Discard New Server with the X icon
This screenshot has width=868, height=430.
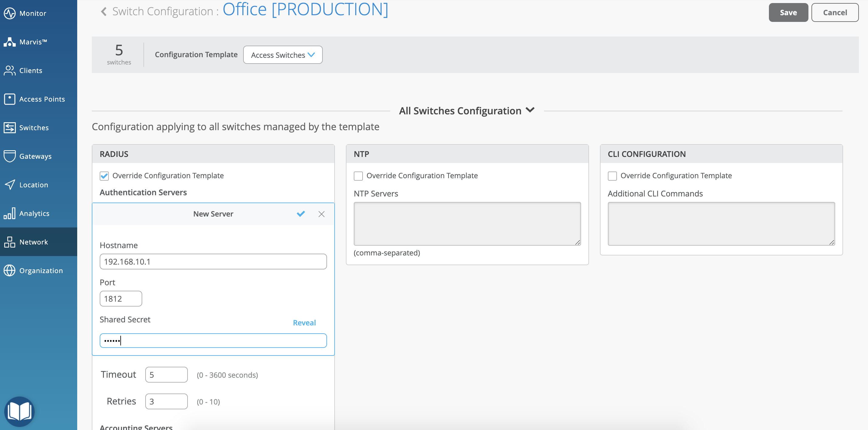click(322, 214)
